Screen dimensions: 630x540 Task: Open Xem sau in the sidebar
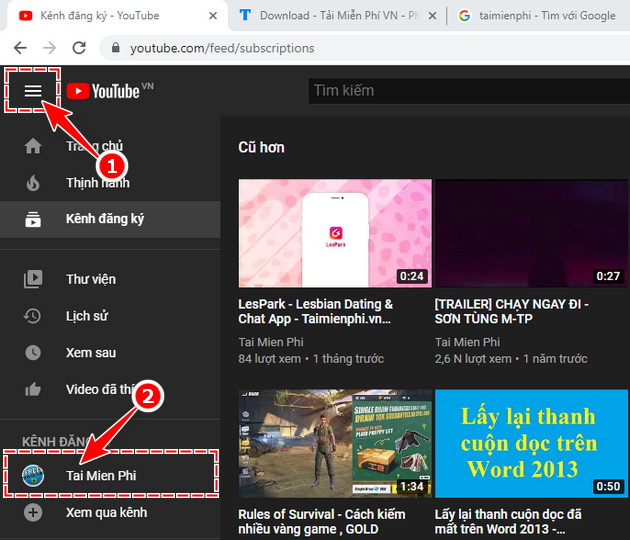[x=110, y=352]
